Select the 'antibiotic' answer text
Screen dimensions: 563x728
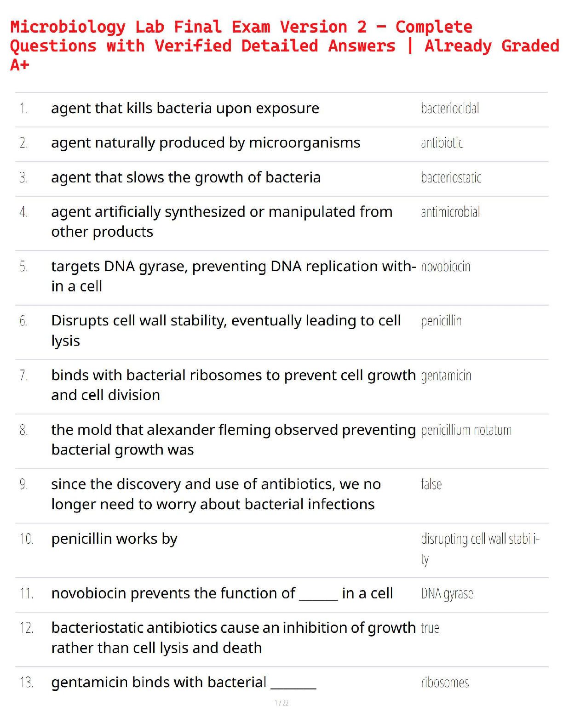pyautogui.click(x=442, y=143)
